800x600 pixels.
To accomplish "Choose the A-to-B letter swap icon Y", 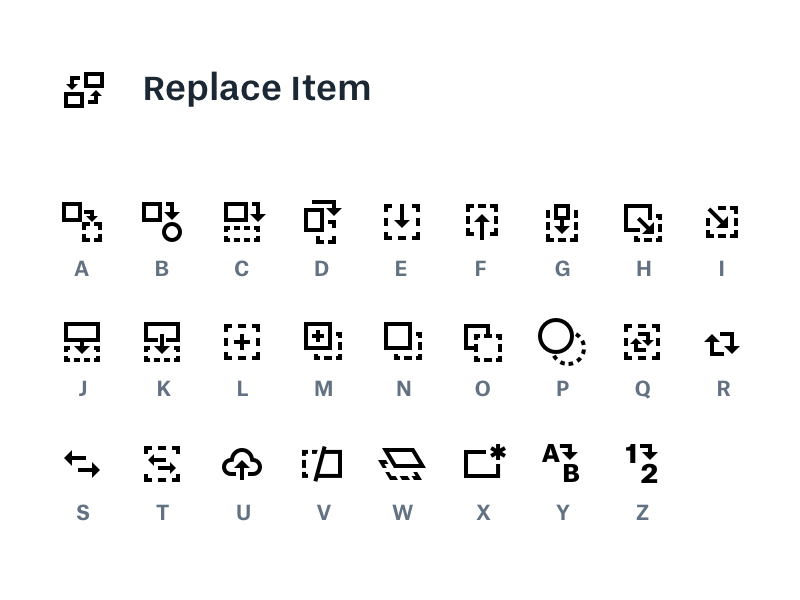I will tap(561, 464).
